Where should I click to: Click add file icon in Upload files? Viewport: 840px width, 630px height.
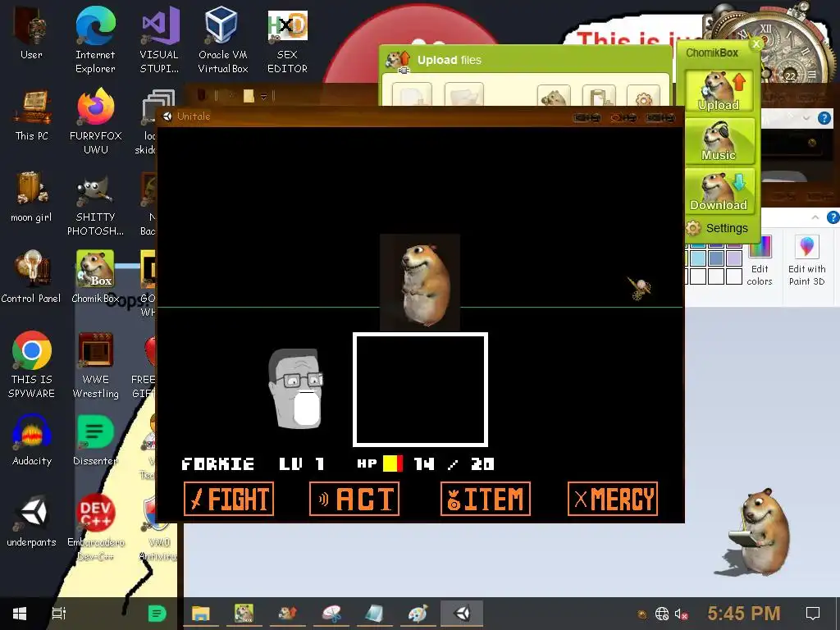[412, 97]
